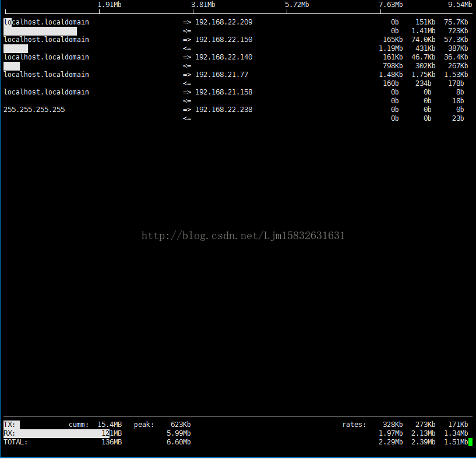Click the 46.7Kb rate value
This screenshot has width=476, height=459.
[424, 57]
